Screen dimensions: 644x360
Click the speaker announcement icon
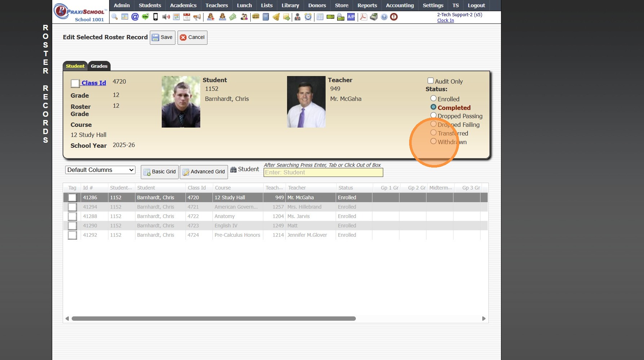pyautogui.click(x=166, y=17)
